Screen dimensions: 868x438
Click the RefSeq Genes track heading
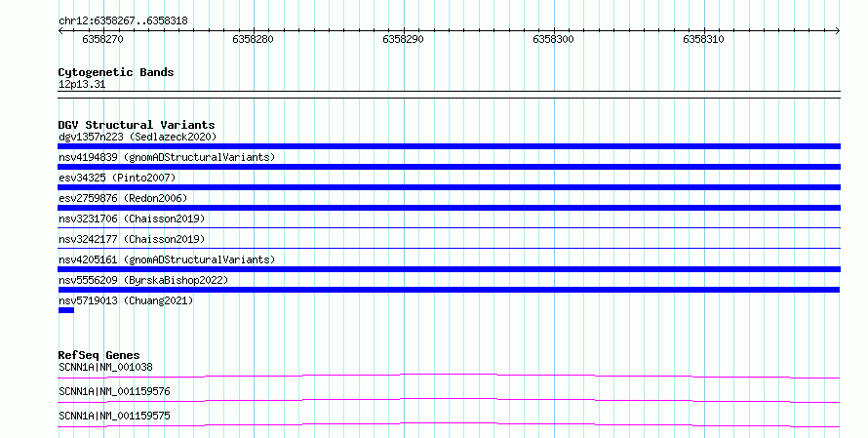99,355
